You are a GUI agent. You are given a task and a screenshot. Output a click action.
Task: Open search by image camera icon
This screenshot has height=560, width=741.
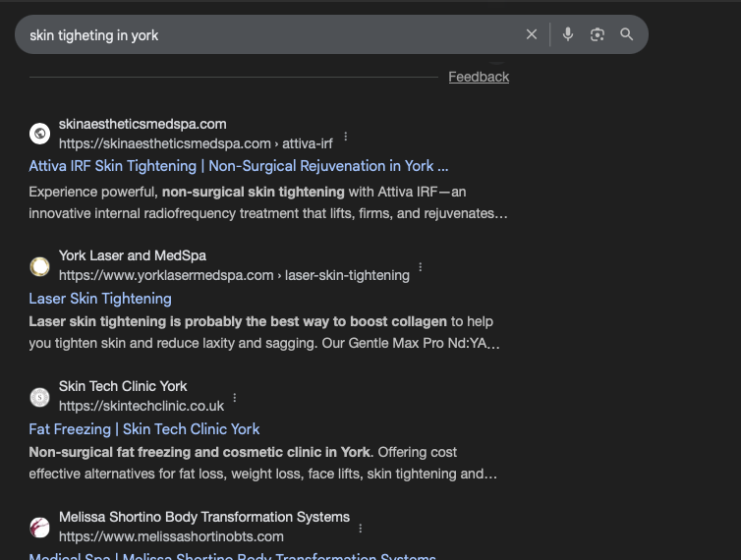tap(598, 34)
